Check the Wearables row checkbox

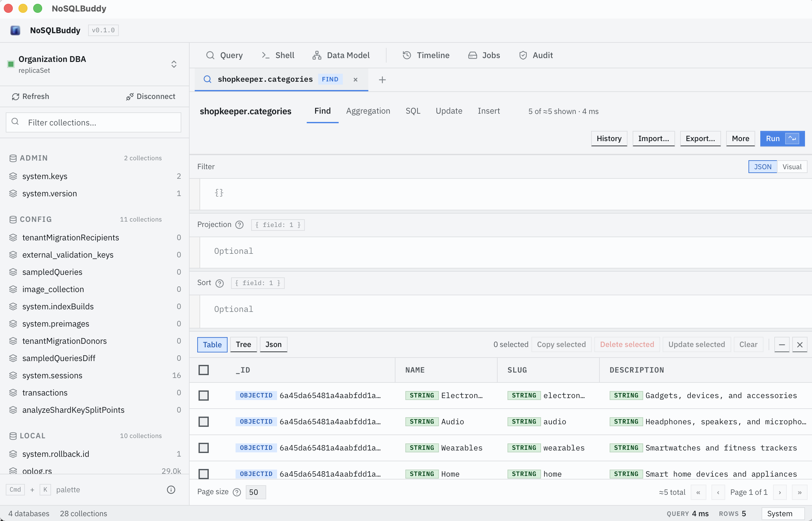point(204,448)
